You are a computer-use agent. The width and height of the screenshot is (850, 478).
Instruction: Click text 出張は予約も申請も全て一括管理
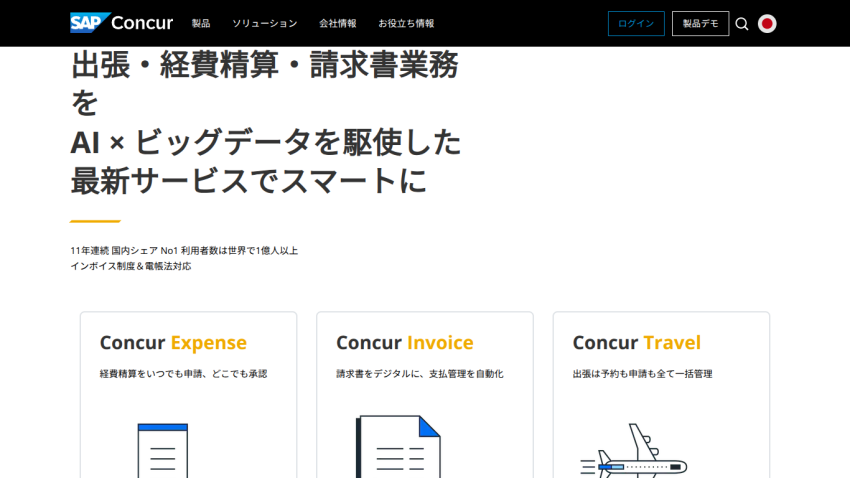pyautogui.click(x=642, y=374)
